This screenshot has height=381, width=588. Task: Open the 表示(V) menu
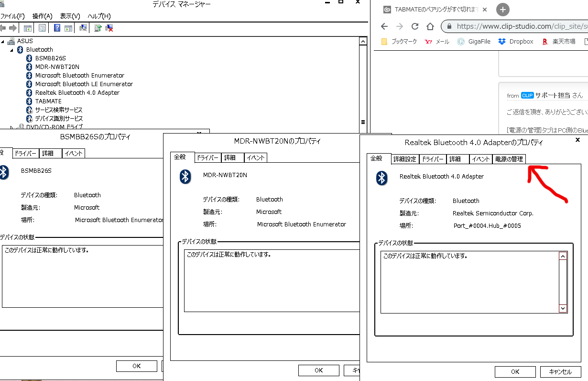click(70, 16)
